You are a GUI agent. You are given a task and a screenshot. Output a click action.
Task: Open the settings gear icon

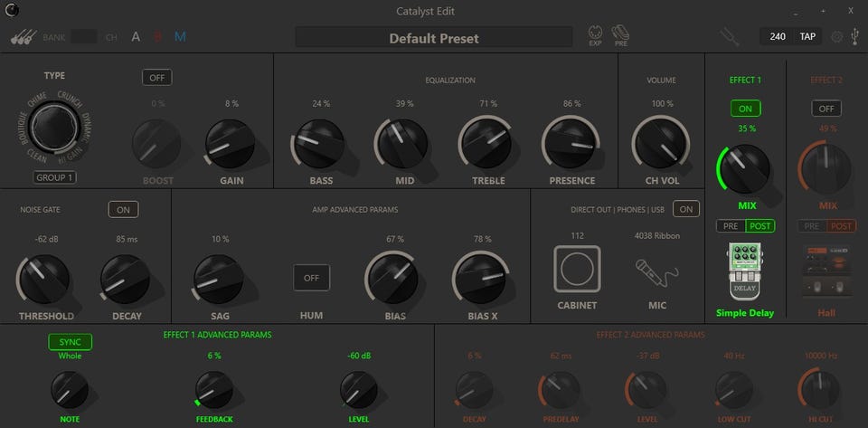point(837,37)
